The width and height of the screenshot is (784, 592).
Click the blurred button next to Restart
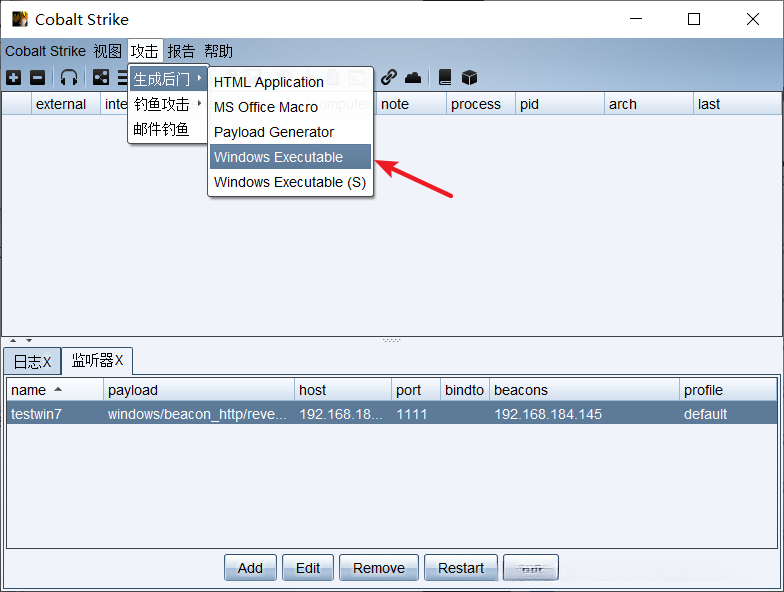(x=531, y=568)
